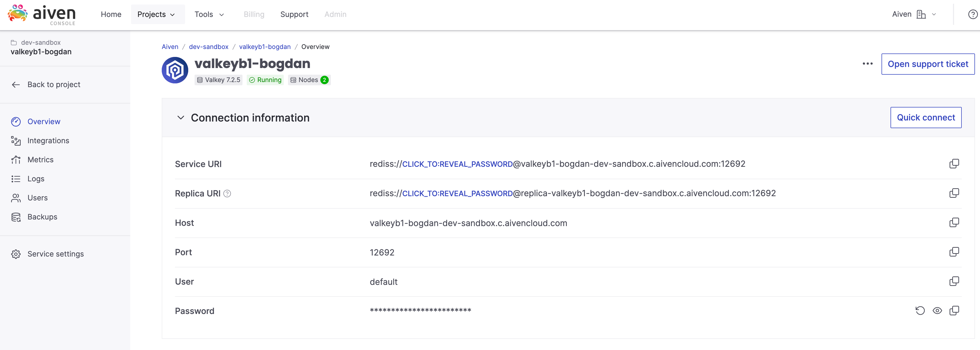Open Metrics in the sidebar
This screenshot has width=980, height=350.
[x=40, y=159]
